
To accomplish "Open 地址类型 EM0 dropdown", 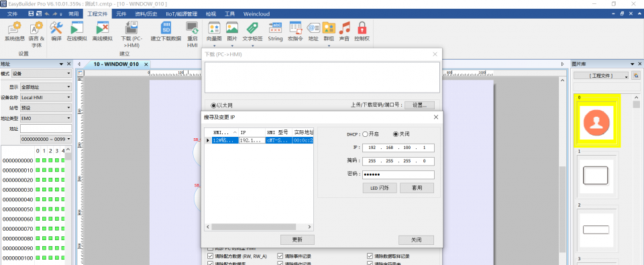I will tap(46, 118).
